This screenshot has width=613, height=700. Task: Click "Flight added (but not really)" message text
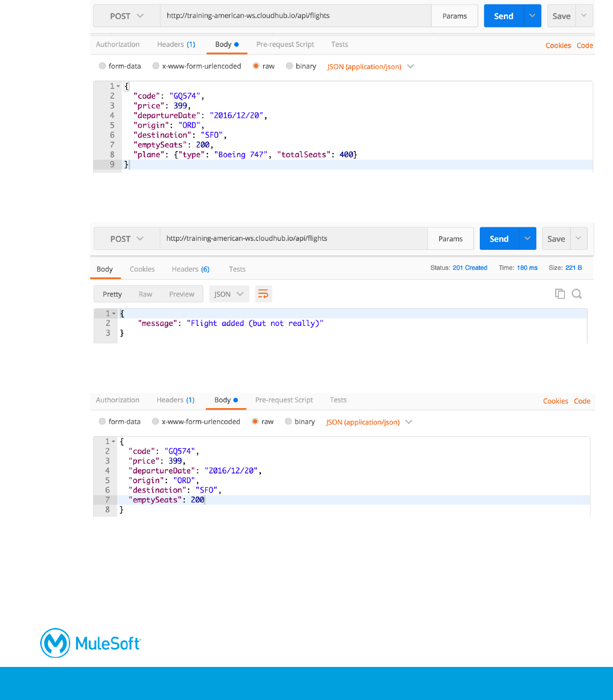tap(255, 323)
